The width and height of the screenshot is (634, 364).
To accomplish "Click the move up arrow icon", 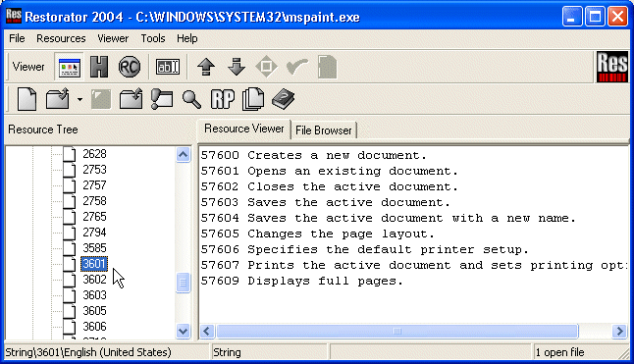I will tap(206, 67).
